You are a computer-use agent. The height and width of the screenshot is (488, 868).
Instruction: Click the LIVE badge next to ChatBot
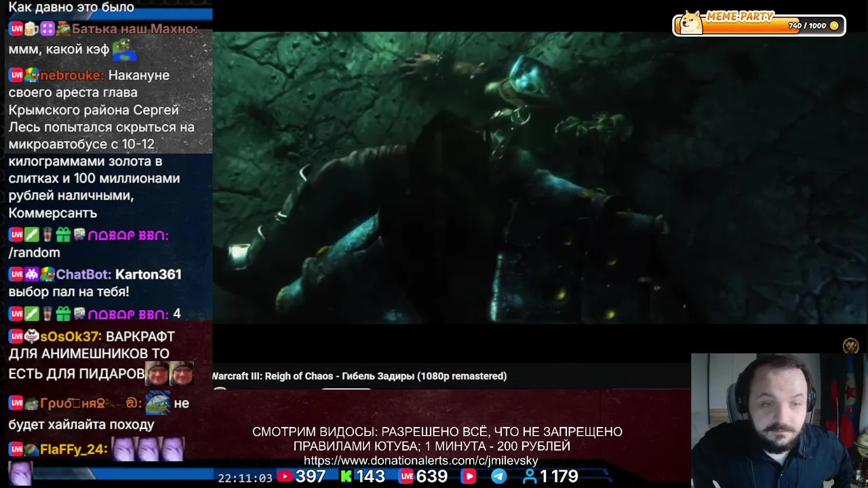tap(16, 274)
